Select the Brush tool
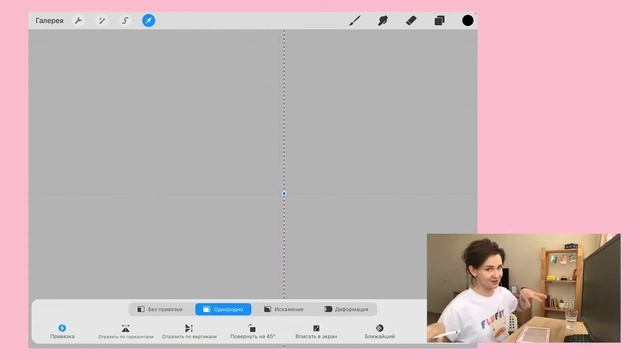Screen dimensions: 640x360 [355, 20]
